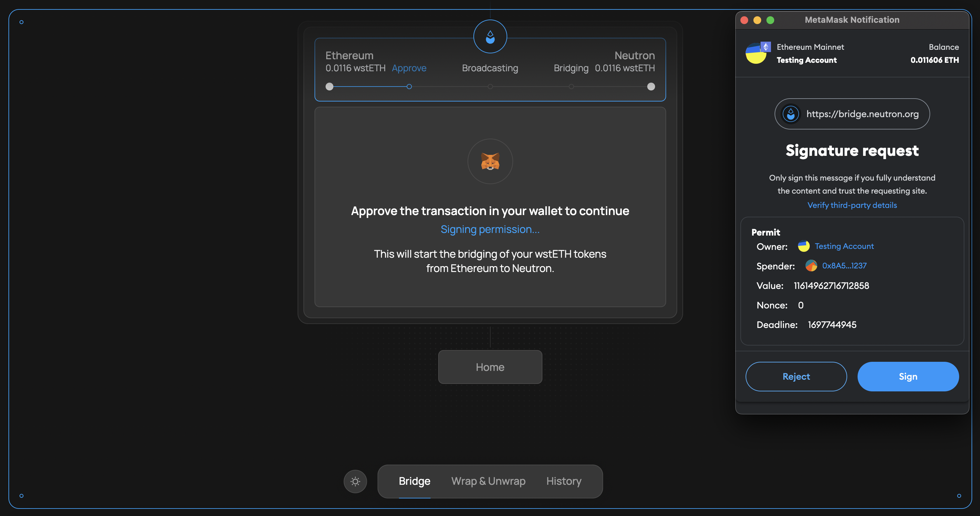This screenshot has width=980, height=516.
Task: Click the Broadcasting step dot on the progress line
Action: 490,87
